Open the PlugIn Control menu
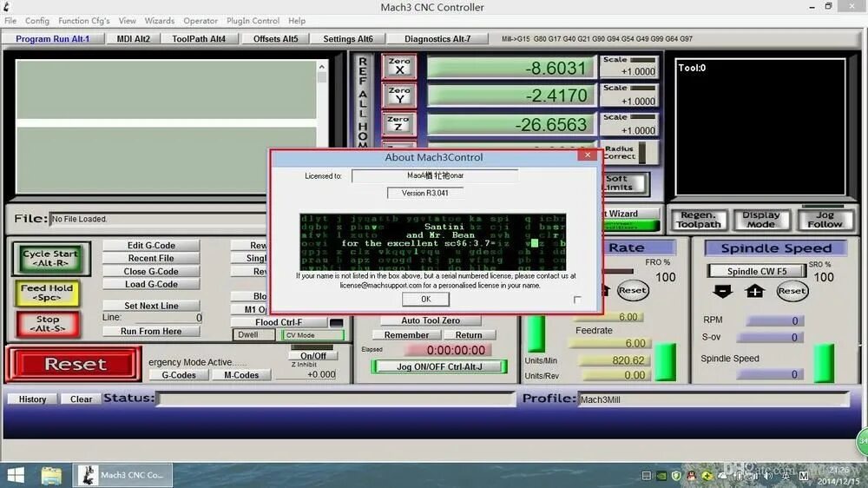Screen dimensions: 868x488 click(x=253, y=21)
